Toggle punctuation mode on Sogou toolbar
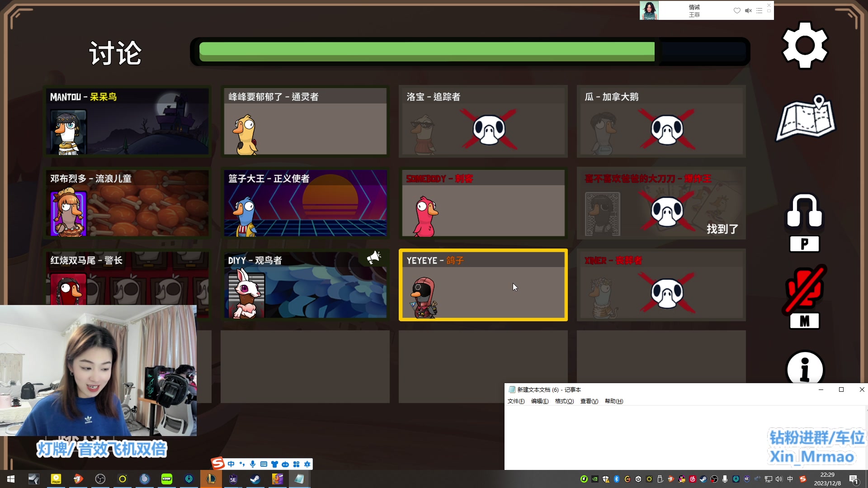 click(242, 464)
